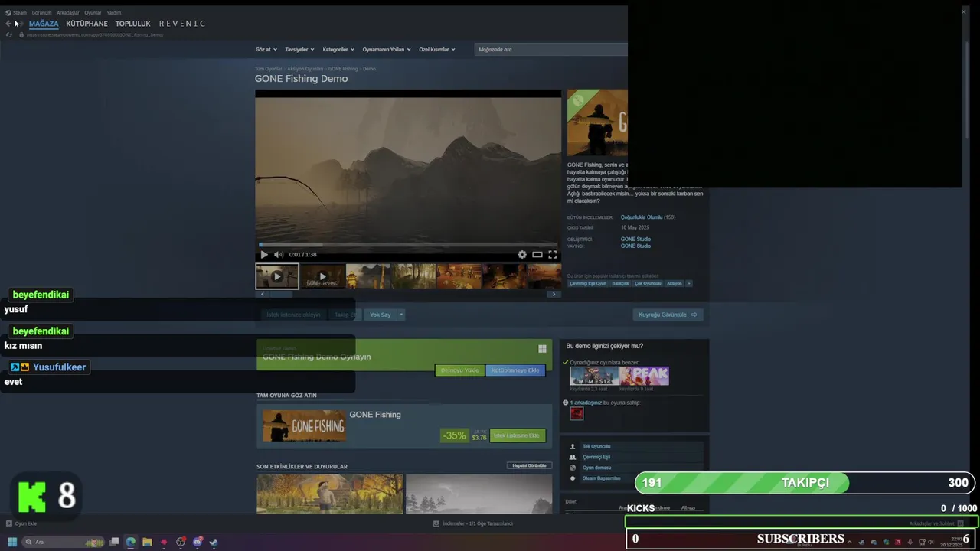
Task: Select the forest screenshot thumbnail
Action: coord(413,276)
